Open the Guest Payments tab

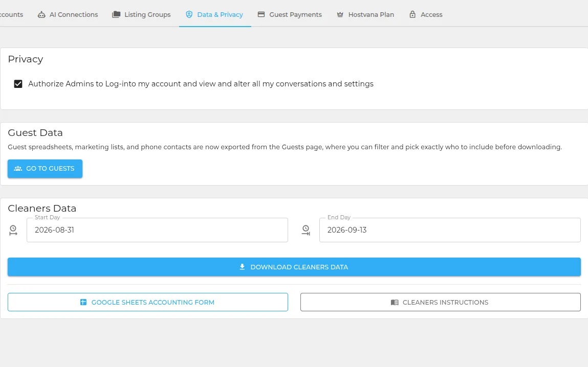[290, 15]
